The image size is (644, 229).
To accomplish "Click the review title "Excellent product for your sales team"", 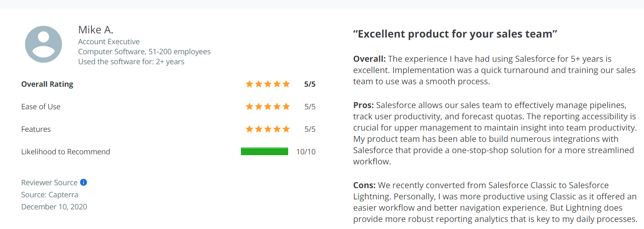I will point(455,34).
